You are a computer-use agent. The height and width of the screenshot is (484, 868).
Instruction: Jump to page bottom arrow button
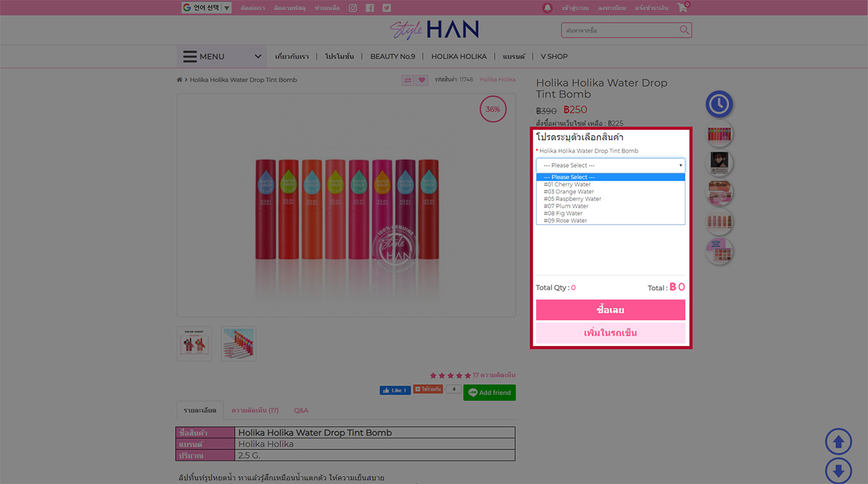point(838,471)
